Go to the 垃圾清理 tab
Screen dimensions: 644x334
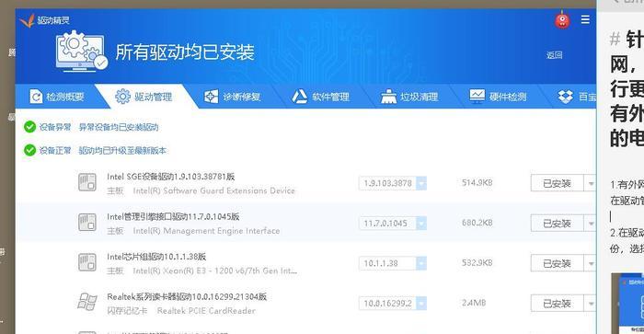click(x=409, y=97)
